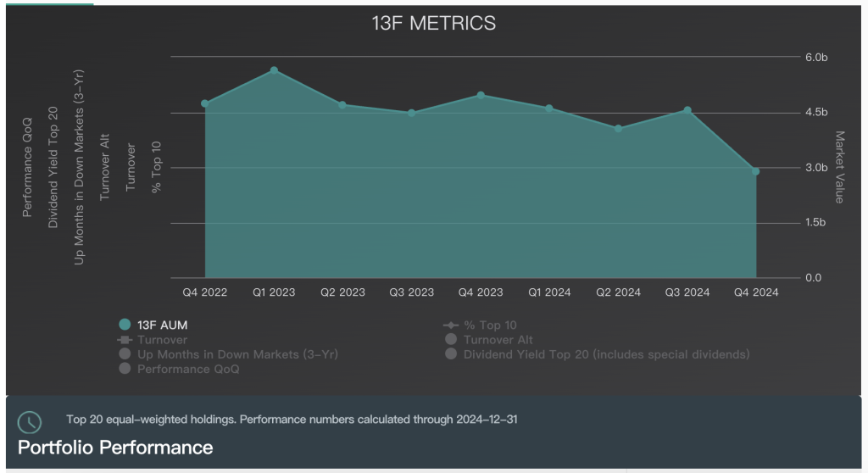Select the Q4 2024 lowest data point
This screenshot has width=868, height=473.
[x=755, y=171]
